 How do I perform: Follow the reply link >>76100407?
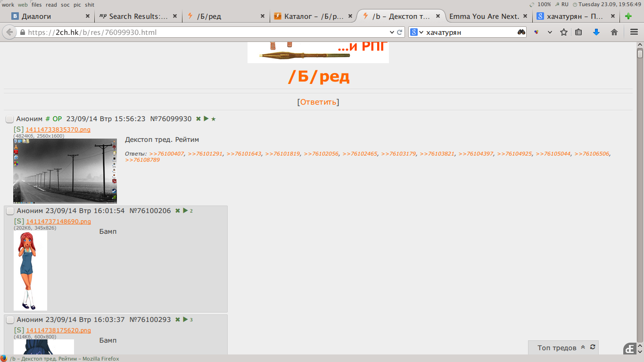point(166,154)
